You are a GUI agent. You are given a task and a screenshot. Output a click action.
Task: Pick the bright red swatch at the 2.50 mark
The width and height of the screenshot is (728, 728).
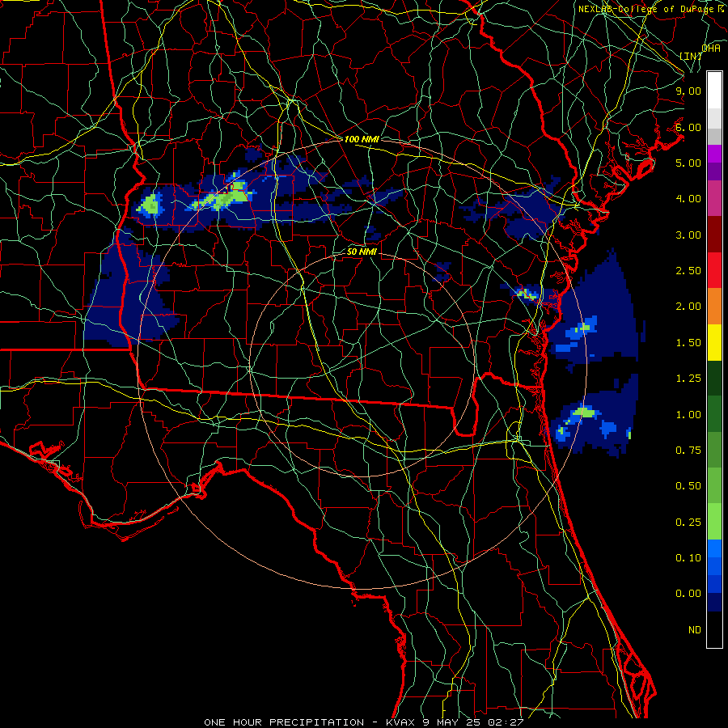[x=714, y=271]
